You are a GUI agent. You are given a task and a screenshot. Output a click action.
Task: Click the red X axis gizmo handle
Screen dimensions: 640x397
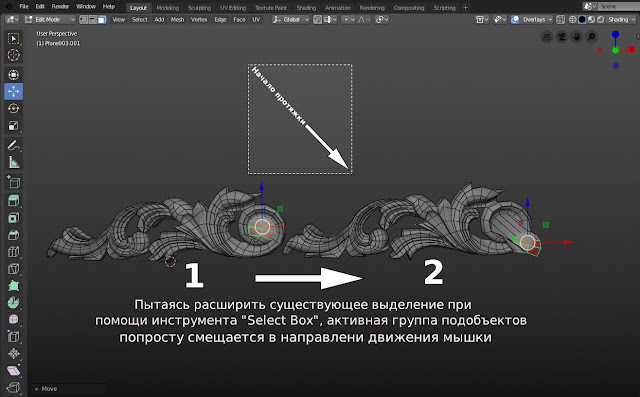click(x=632, y=50)
